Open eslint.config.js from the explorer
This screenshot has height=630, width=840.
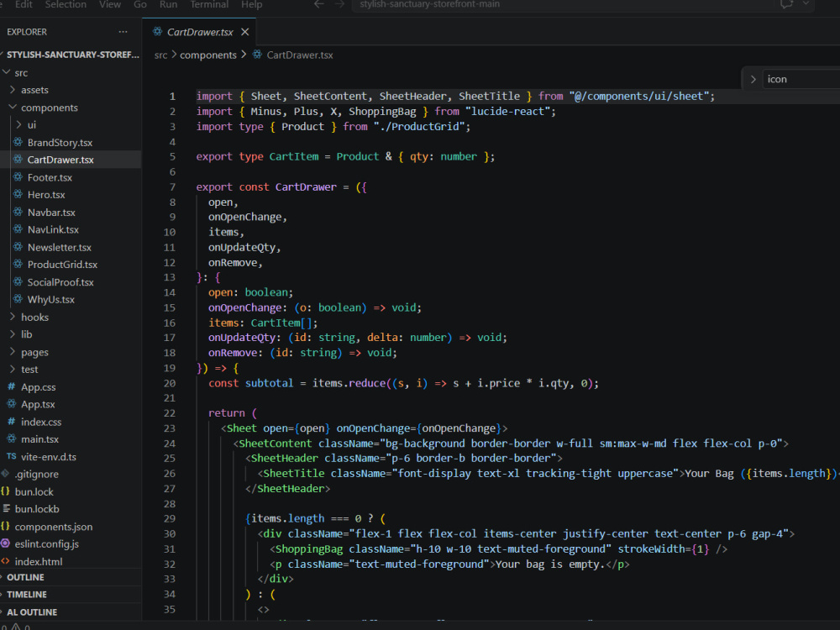(x=46, y=543)
